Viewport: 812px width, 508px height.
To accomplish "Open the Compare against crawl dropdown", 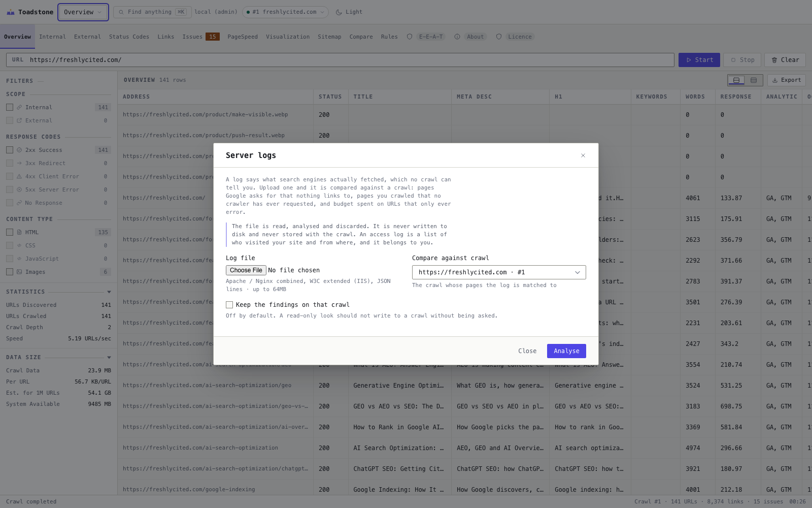I will pos(499,272).
